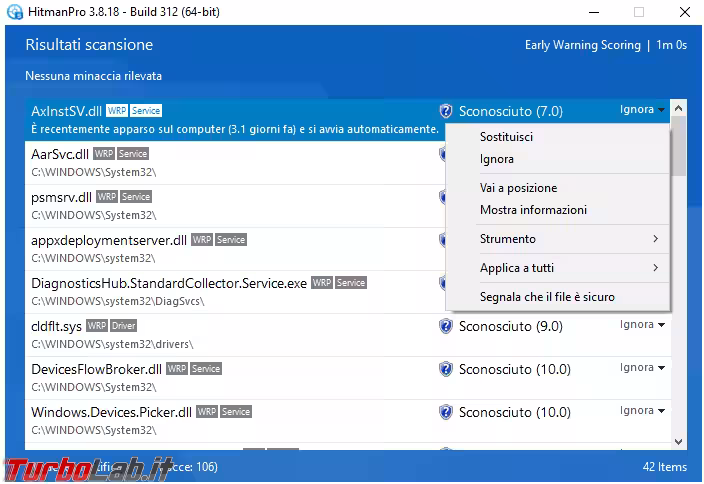Click Early Warning Scoring label
The width and height of the screenshot is (704, 484).
(x=583, y=45)
